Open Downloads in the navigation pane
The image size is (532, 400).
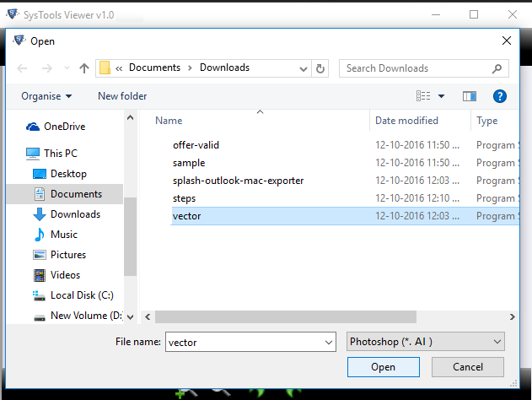coord(75,214)
